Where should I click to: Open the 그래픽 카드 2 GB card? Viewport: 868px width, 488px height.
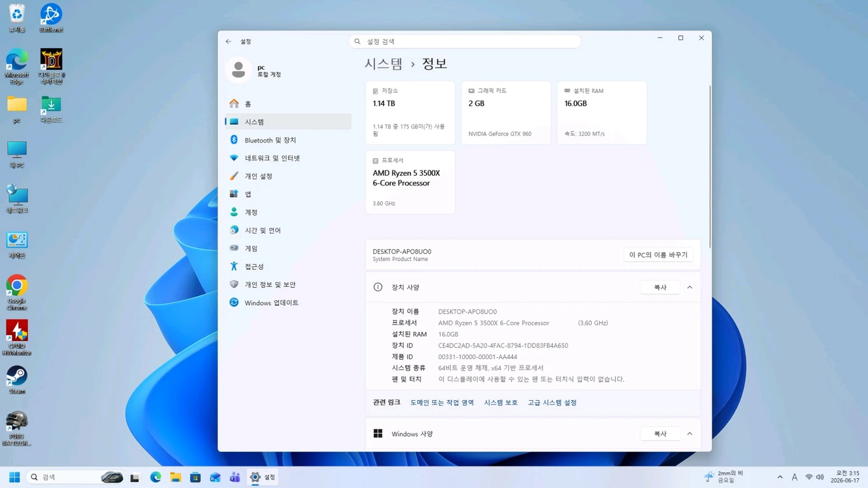(506, 113)
